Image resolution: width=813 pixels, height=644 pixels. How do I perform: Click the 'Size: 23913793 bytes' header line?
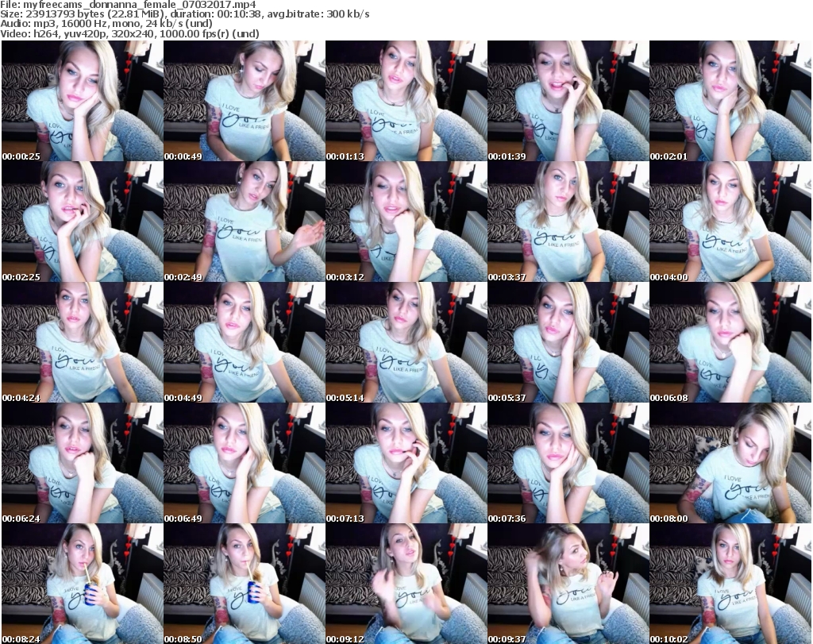[x=185, y=14]
